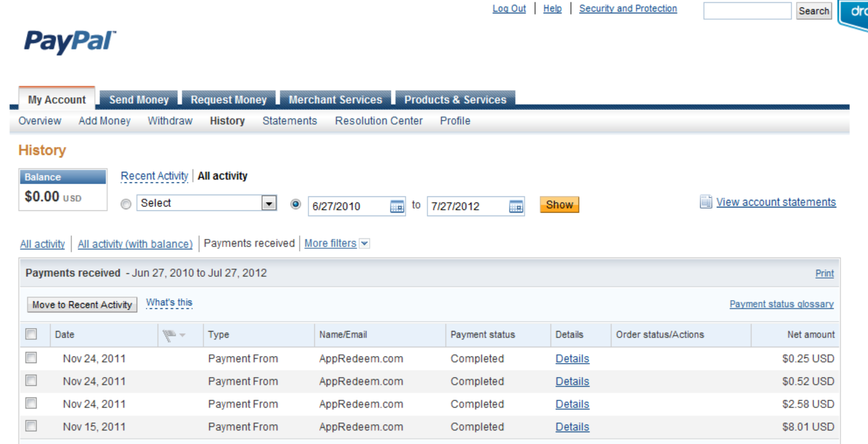Viewport: 868px width, 444px height.
Task: Check the $0.25 USD payment row
Action: (32, 358)
